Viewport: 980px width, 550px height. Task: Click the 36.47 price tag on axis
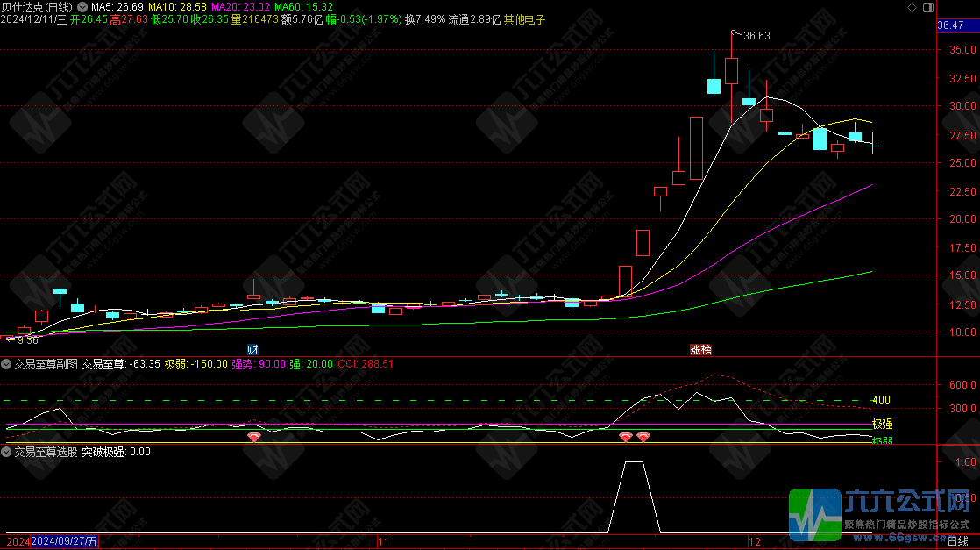(951, 26)
